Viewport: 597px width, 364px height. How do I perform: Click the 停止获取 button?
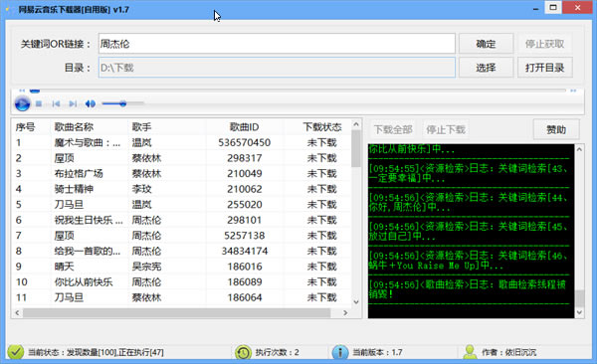click(545, 44)
